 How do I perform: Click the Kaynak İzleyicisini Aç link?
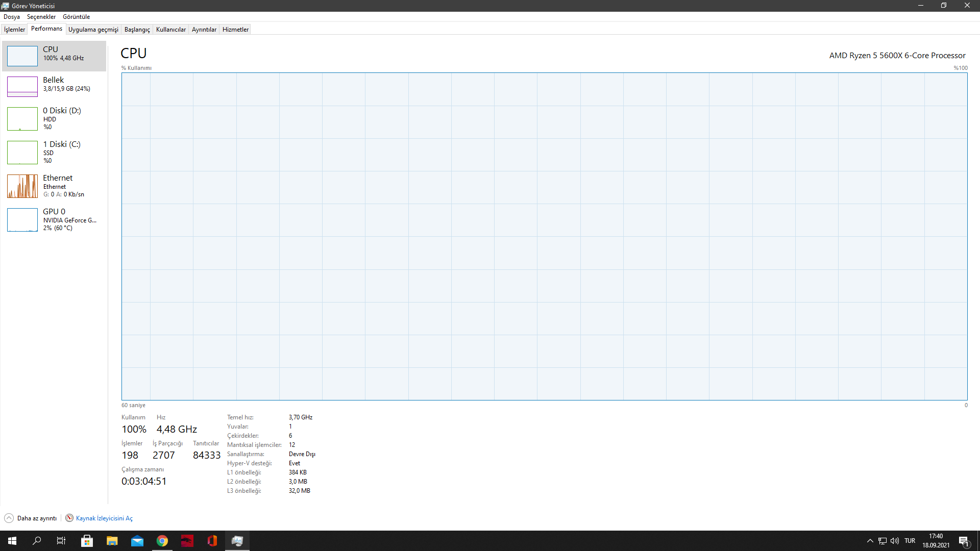[104, 518]
